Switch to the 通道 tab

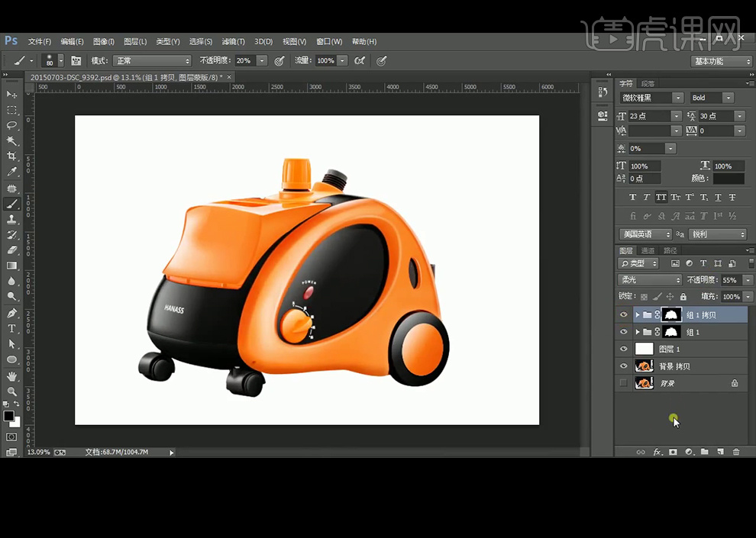pos(648,250)
